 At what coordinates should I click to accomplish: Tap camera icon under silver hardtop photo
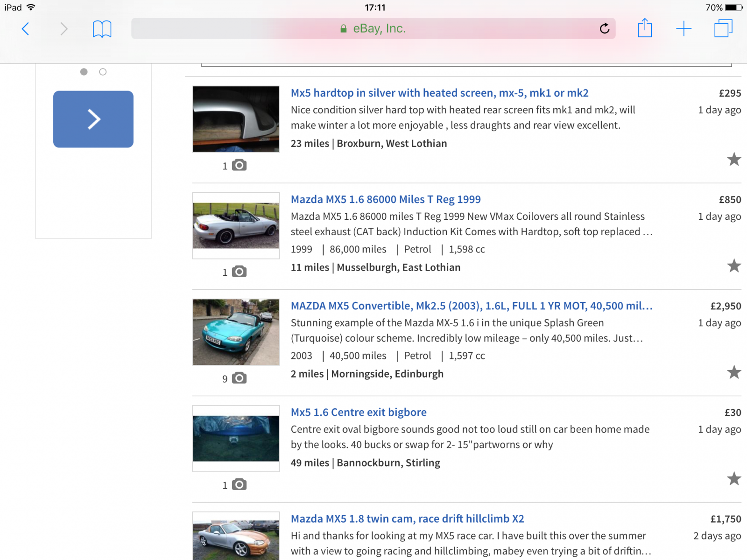[239, 165]
